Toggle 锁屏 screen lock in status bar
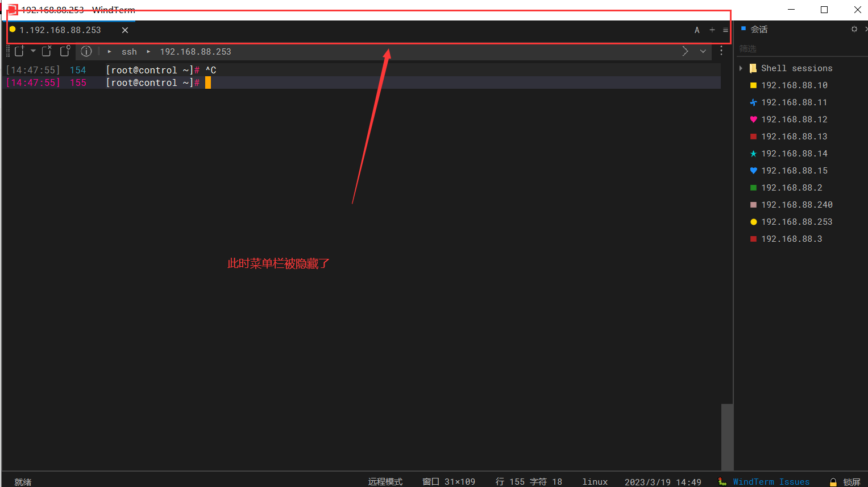The image size is (868, 487). coord(850,481)
